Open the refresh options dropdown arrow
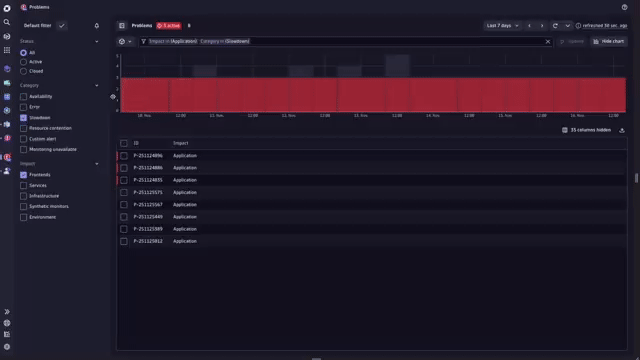The height and width of the screenshot is (360, 640). (x=567, y=26)
